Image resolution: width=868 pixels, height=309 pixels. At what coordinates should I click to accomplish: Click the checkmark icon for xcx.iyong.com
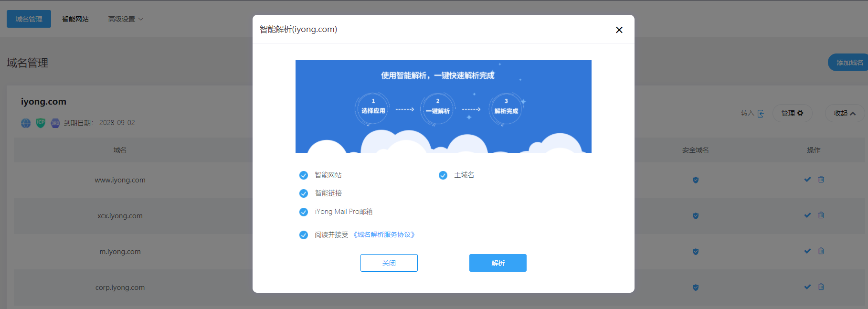(x=807, y=215)
